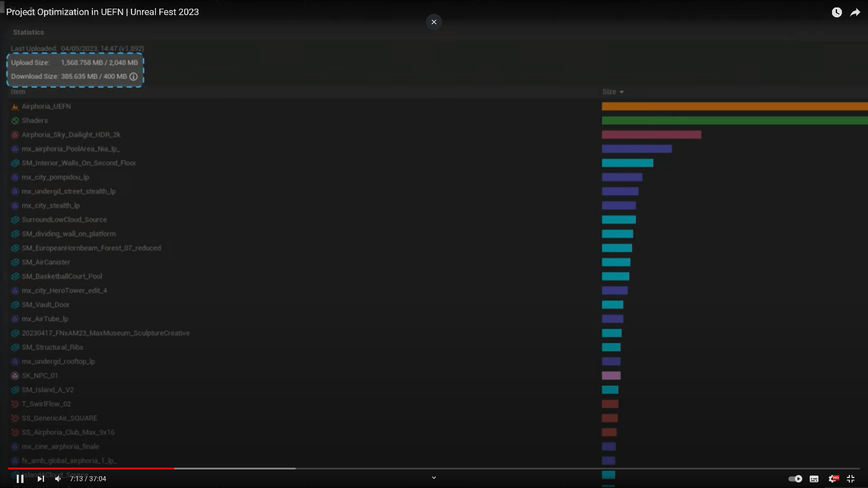
Task: Click the mx_undergd_street_stealth_lp icon
Action: click(15, 192)
